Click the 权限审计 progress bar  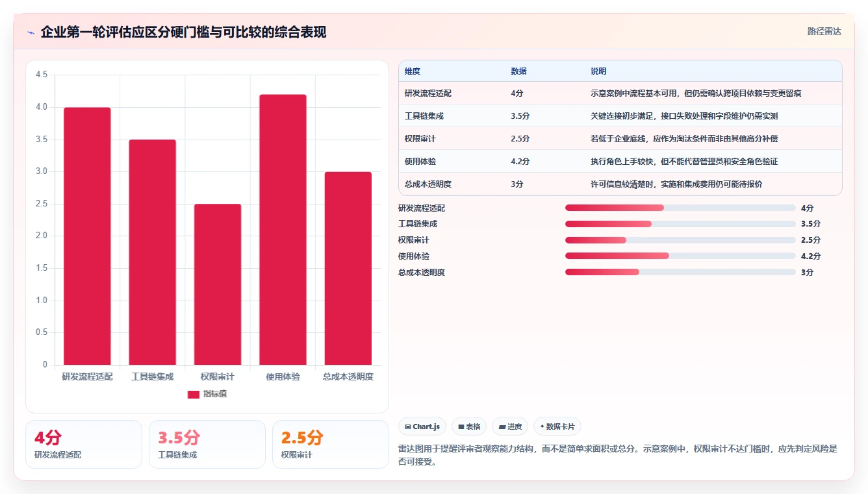(680, 240)
